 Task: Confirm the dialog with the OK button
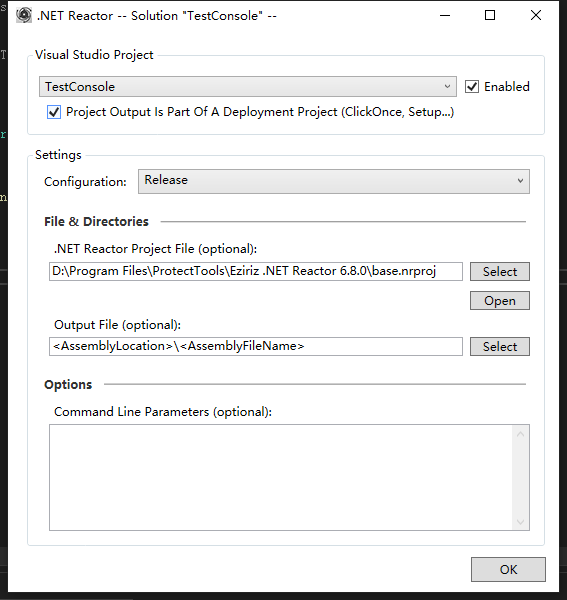(x=508, y=569)
